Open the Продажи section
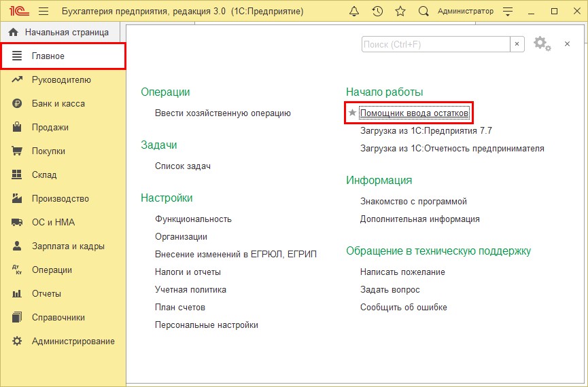The width and height of the screenshot is (588, 387). click(x=63, y=128)
